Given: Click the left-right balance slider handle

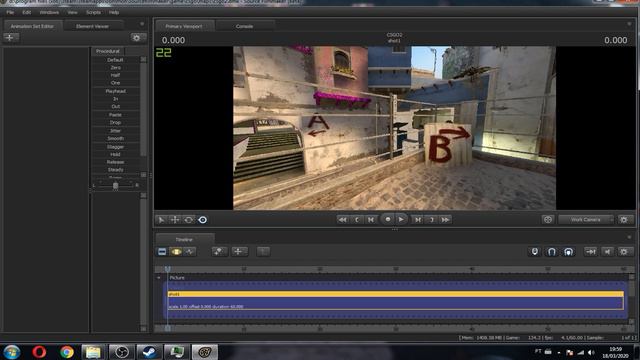Looking at the screenshot, I should [116, 186].
